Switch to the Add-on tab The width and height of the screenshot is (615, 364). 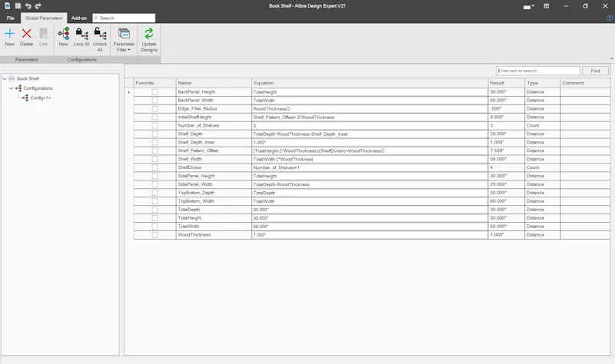pos(79,18)
